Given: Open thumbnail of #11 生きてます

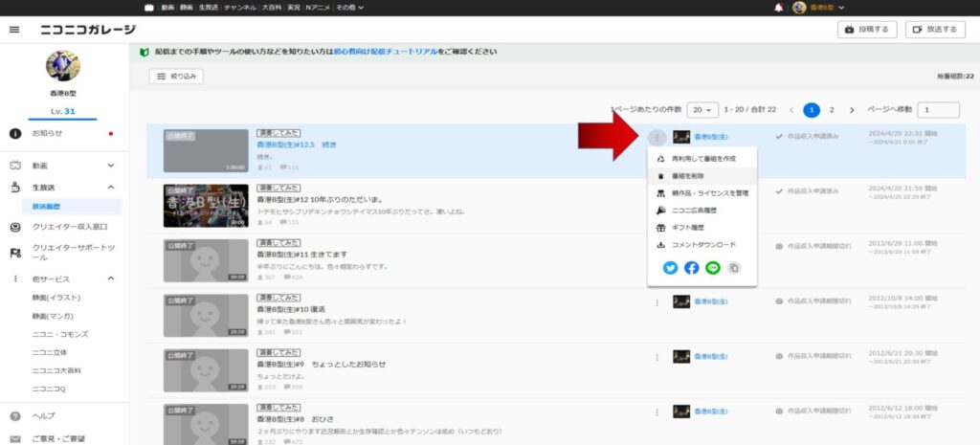Looking at the screenshot, I should coord(206,260).
